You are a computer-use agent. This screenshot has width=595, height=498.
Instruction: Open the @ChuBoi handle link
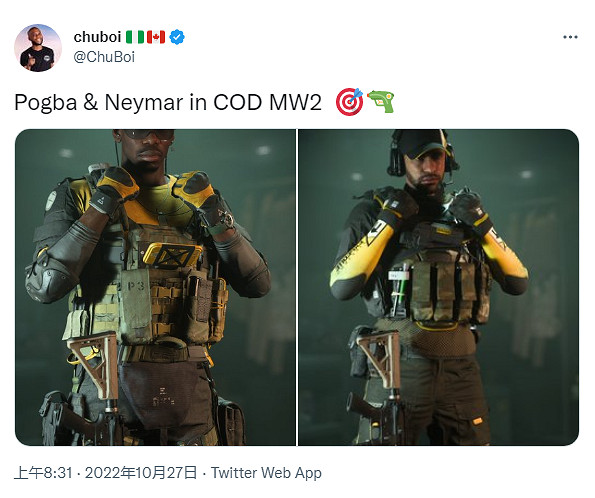point(104,57)
